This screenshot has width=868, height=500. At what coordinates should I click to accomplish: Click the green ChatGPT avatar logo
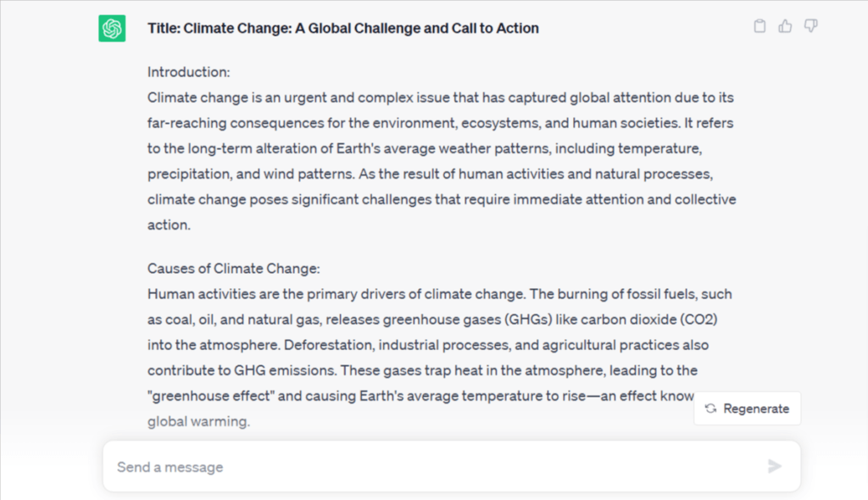click(x=112, y=29)
